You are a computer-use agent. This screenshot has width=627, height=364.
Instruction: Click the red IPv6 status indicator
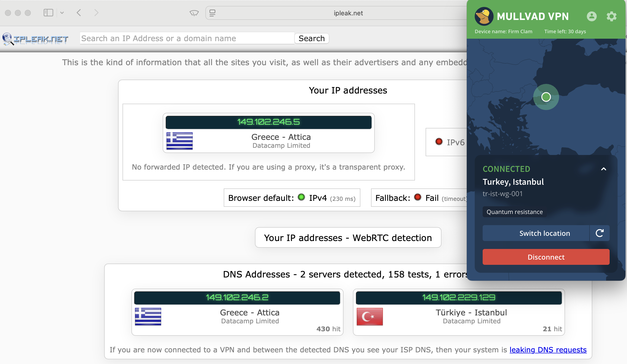tap(439, 142)
